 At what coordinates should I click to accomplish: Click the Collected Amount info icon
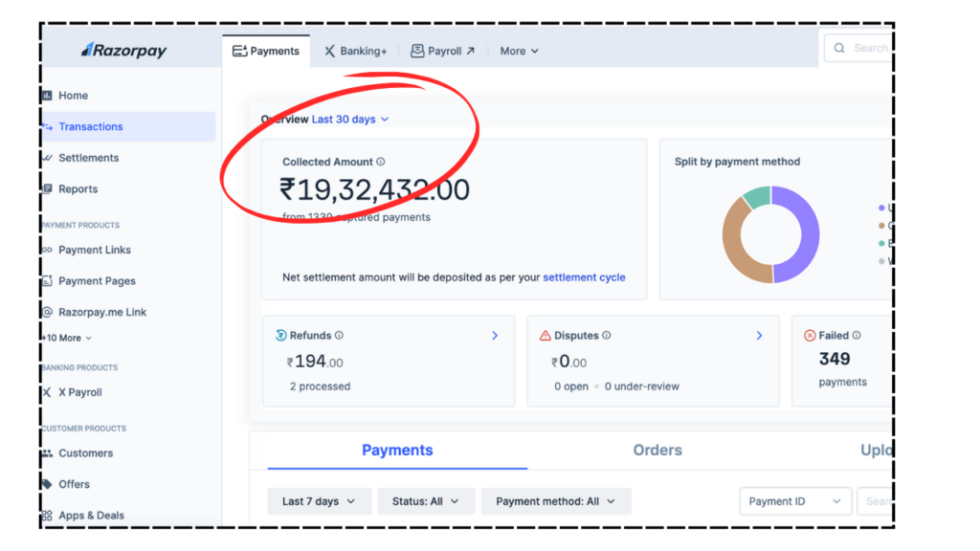click(x=381, y=163)
